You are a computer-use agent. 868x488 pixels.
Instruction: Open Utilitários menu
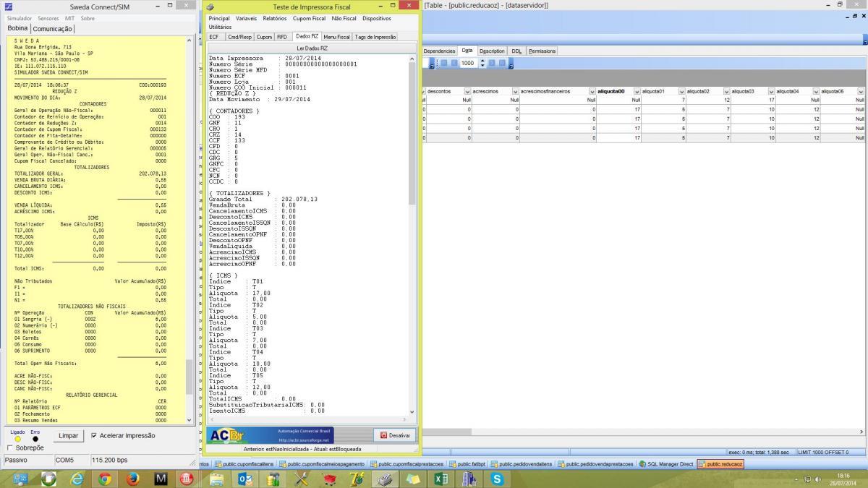point(220,27)
